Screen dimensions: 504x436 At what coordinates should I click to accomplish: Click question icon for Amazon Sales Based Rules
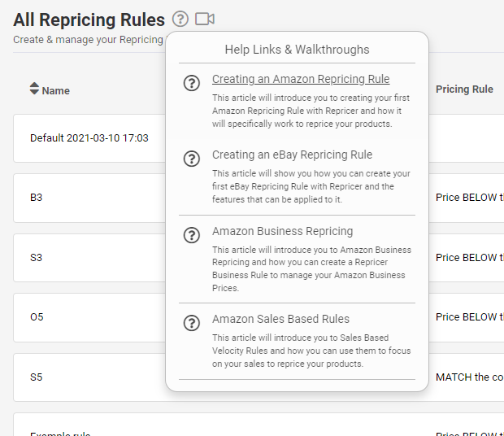point(192,323)
